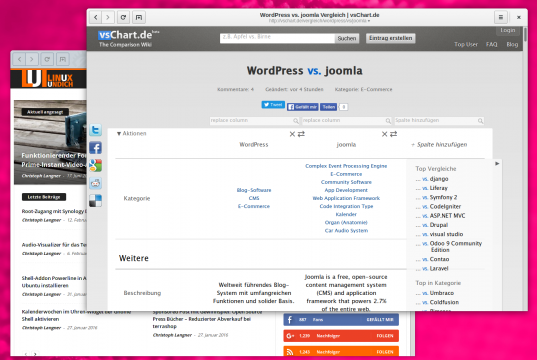The height and width of the screenshot is (360, 537).
Task: Swap the joomla column using arrows icon
Action: [x=394, y=134]
